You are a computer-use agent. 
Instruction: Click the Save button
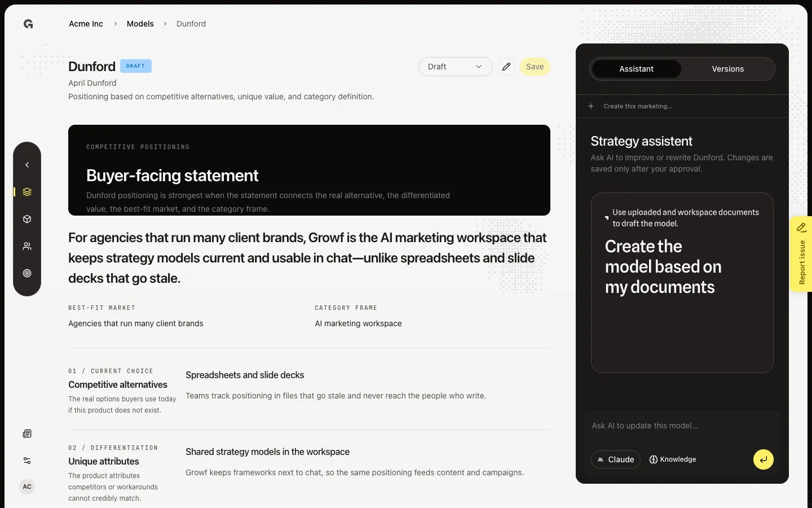click(x=535, y=67)
